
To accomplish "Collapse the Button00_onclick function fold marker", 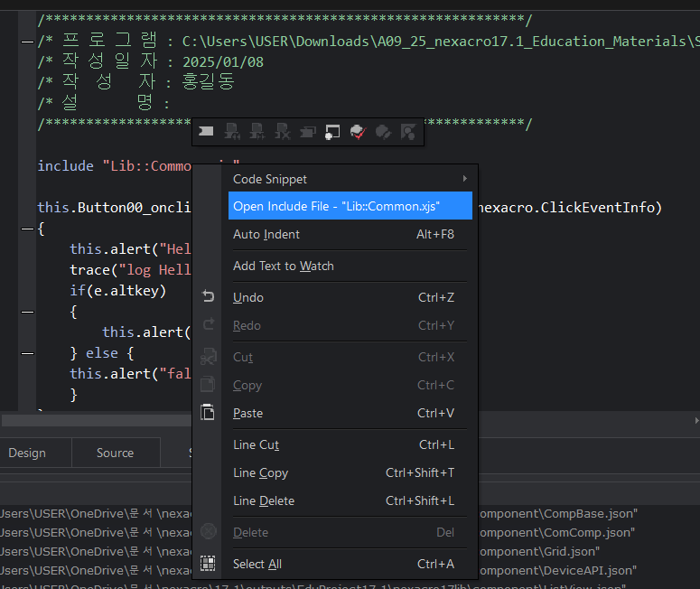I will click(28, 229).
